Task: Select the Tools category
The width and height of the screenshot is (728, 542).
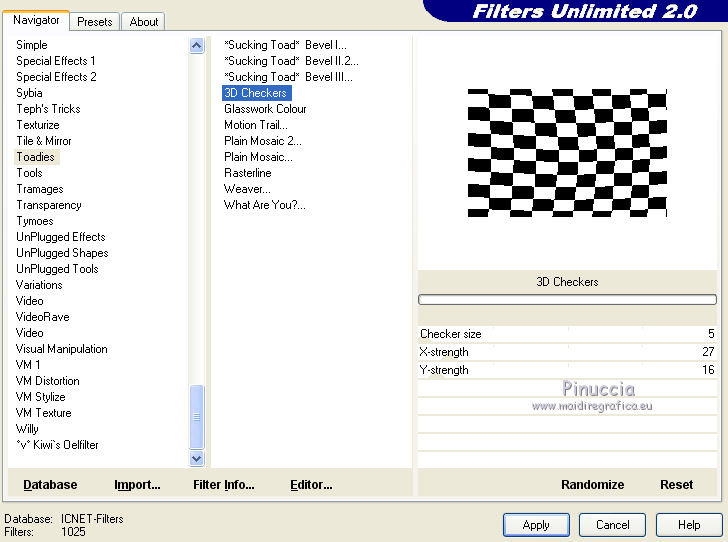Action: [x=29, y=173]
